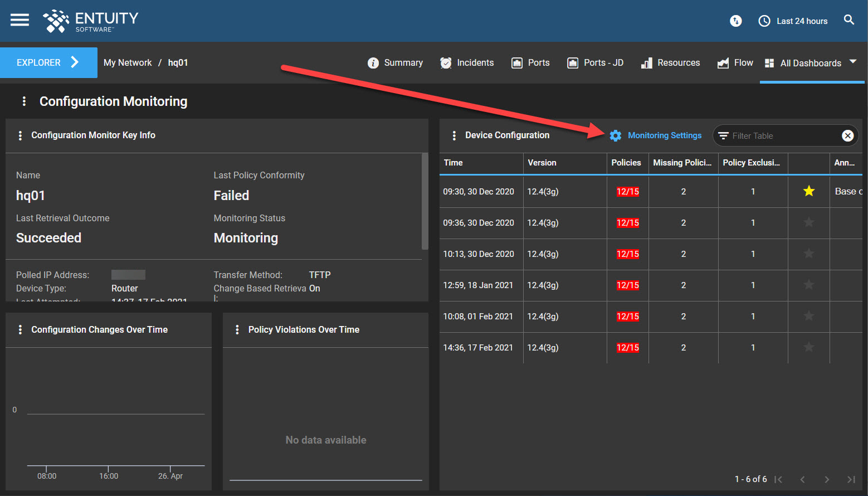Open the search magnifier icon
The height and width of the screenshot is (496, 868).
tap(849, 20)
